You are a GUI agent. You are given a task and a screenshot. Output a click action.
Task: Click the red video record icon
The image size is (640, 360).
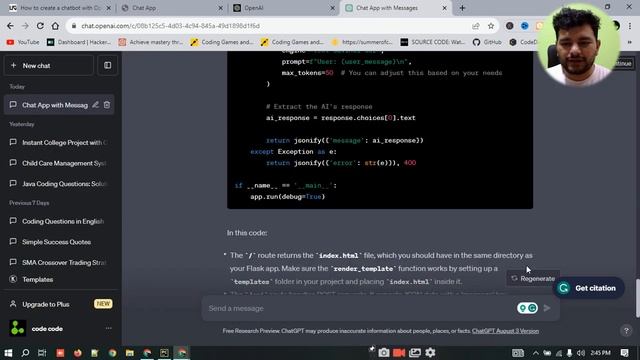coord(399,353)
